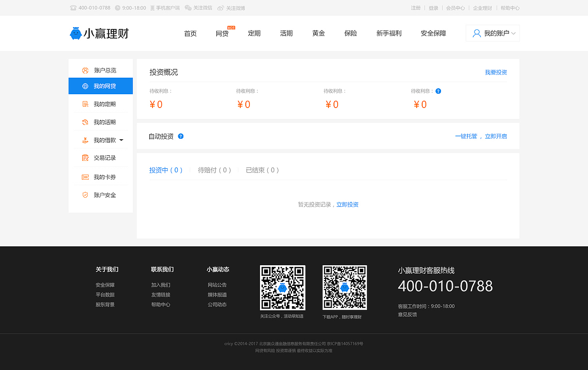Screen dimensions: 588x370
Task: Click the 关注微博 Weibo icon
Action: click(x=220, y=8)
